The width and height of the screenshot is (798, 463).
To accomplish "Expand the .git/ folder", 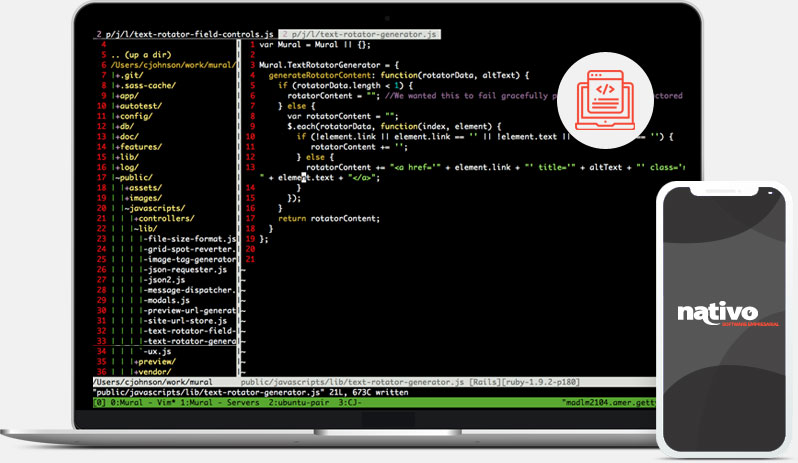I will (133, 75).
